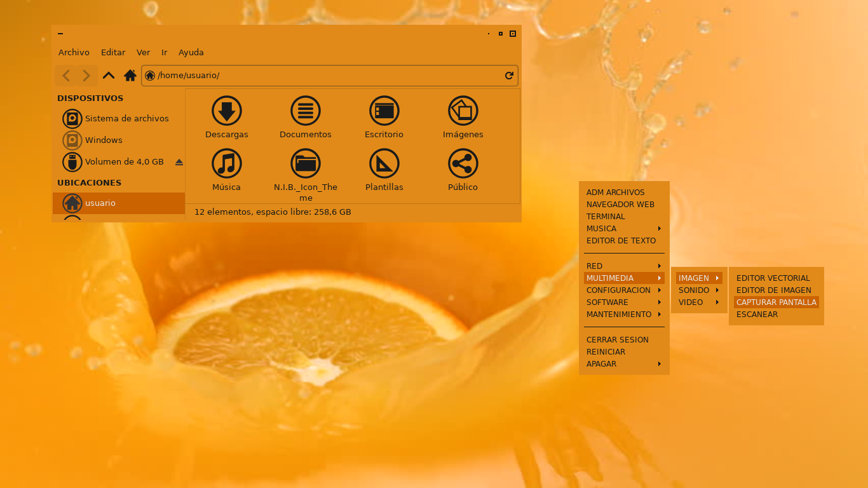Open the Ir menu
868x488 pixels.
click(x=164, y=53)
